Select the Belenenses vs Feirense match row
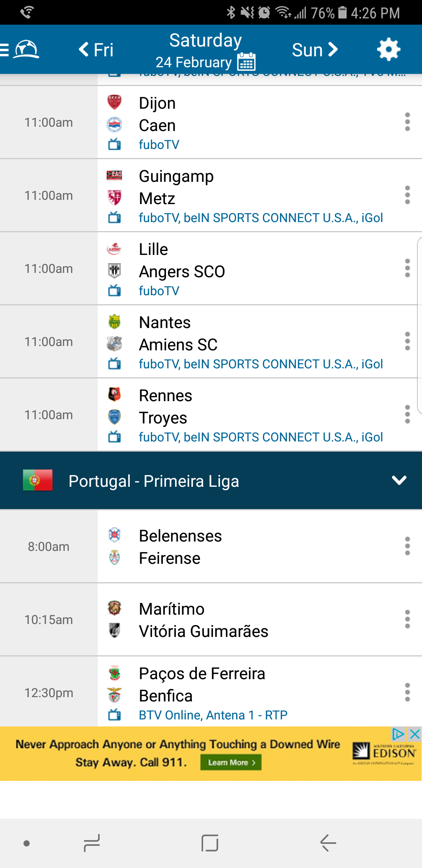This screenshot has width=422, height=868. 234,547
